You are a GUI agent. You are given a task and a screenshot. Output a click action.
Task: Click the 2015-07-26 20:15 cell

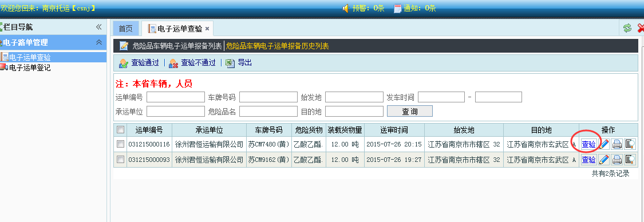pos(394,144)
